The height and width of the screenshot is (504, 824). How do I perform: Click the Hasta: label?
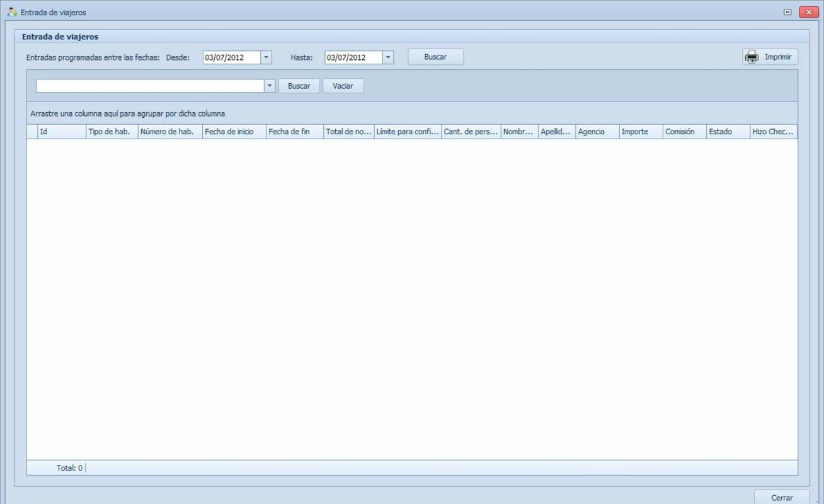point(302,57)
